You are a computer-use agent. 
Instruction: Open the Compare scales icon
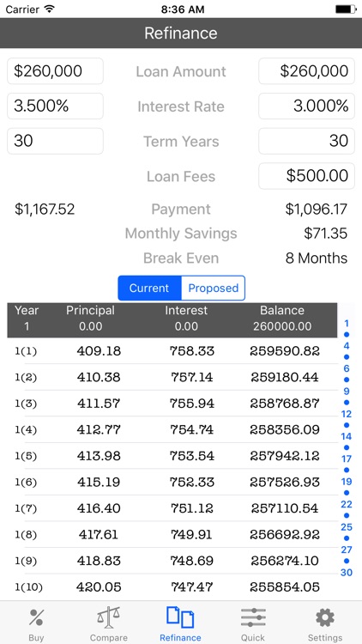(x=108, y=617)
